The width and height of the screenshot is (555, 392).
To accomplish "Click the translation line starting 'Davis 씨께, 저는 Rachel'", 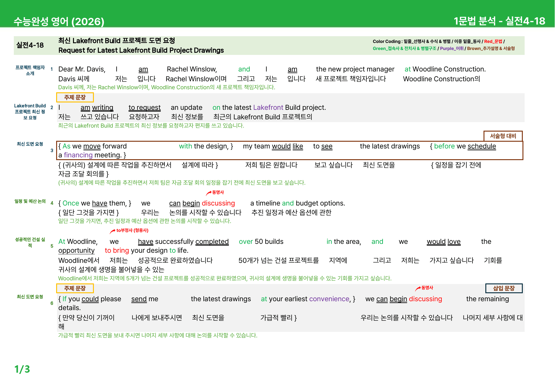I will 167,87.
